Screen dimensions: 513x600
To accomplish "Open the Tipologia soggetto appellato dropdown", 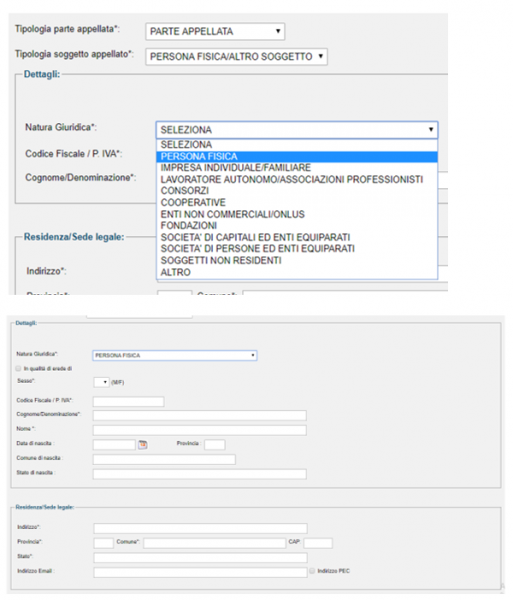I will click(x=236, y=57).
